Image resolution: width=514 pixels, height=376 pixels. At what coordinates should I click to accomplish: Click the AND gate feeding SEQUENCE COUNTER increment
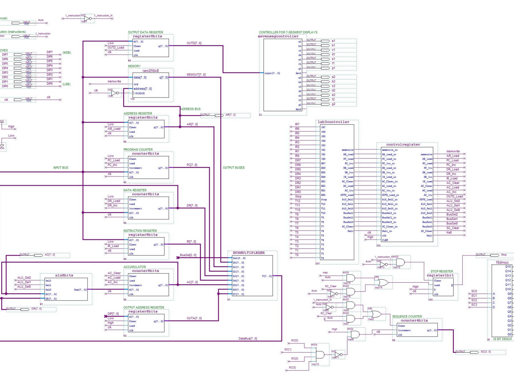tap(355, 334)
